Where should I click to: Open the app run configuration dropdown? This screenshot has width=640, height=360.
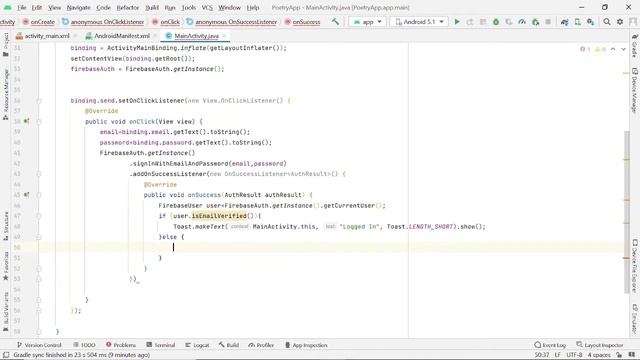[x=368, y=22]
